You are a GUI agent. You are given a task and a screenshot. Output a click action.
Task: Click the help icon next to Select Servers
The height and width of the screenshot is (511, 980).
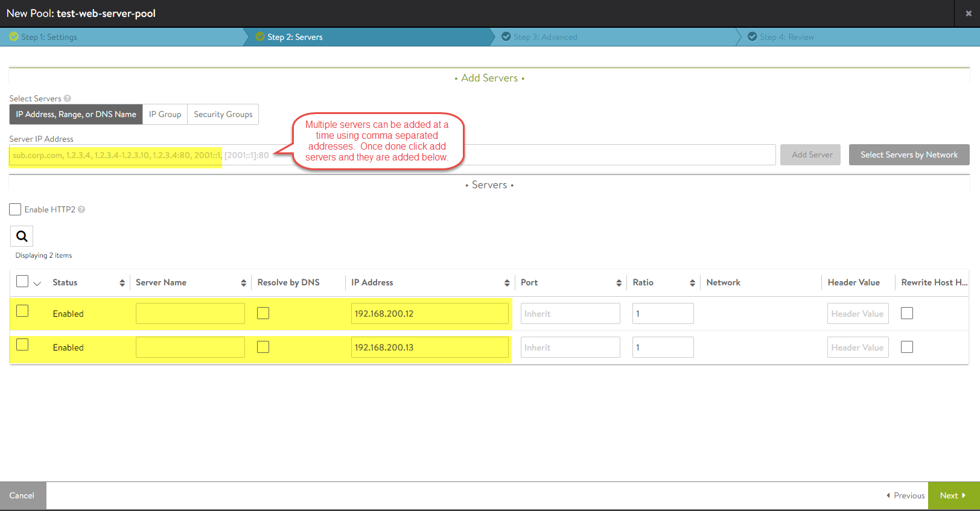tap(68, 98)
